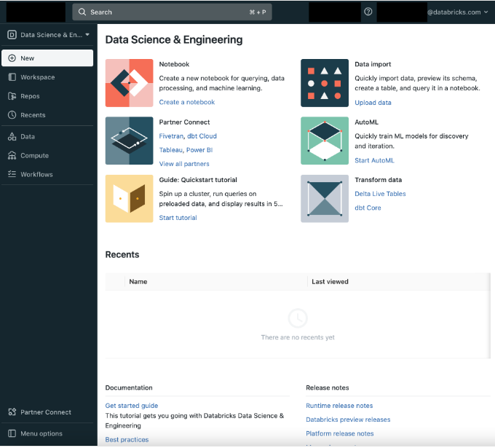The width and height of the screenshot is (495, 448).
Task: Click the Notebook tile thumbnail
Action: 129,83
